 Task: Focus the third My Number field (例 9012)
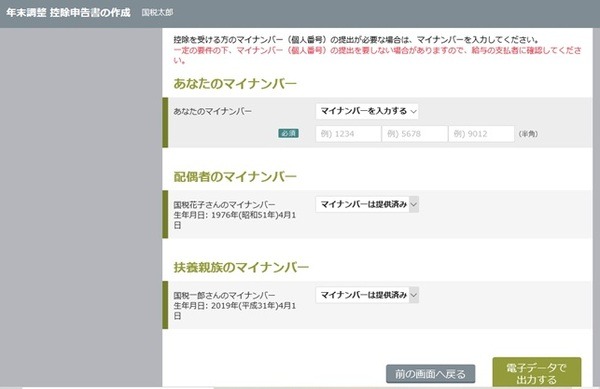coord(481,134)
